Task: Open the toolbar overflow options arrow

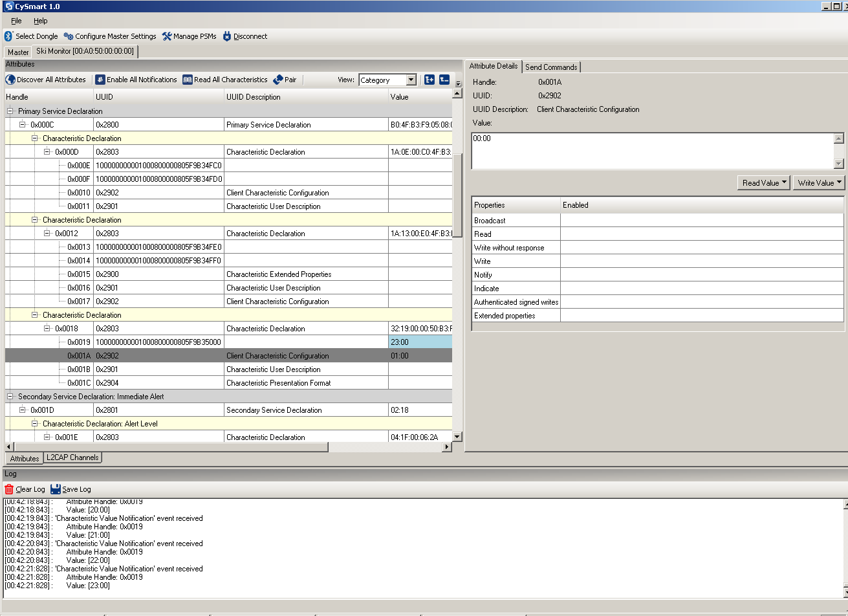Action: (x=459, y=83)
